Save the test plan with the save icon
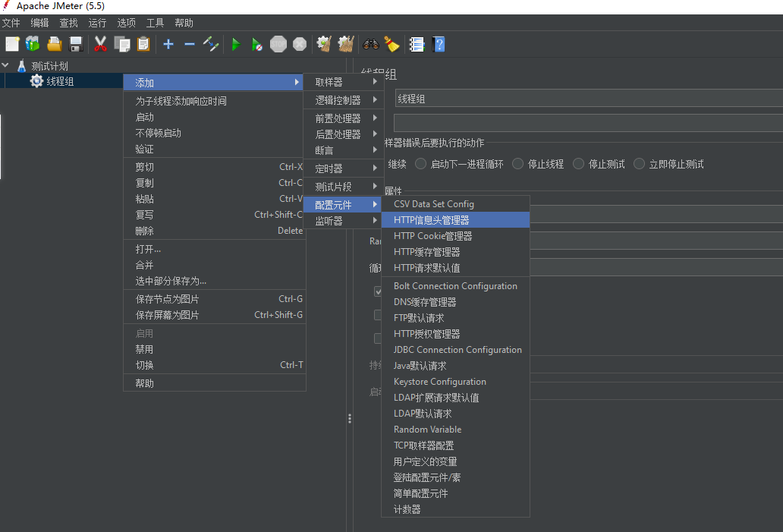Screen dimensions: 783x532 (x=74, y=44)
